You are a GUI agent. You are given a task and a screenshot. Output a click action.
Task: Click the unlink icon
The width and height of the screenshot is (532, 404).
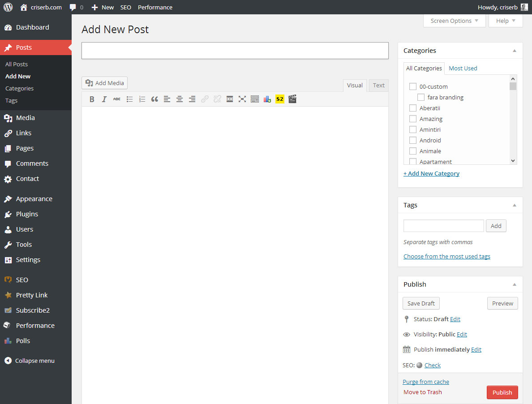point(217,99)
